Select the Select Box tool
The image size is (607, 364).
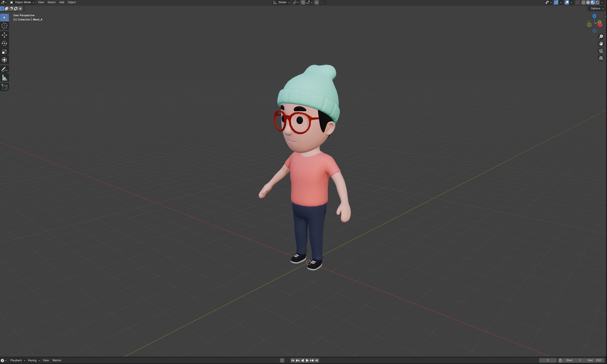(x=4, y=17)
